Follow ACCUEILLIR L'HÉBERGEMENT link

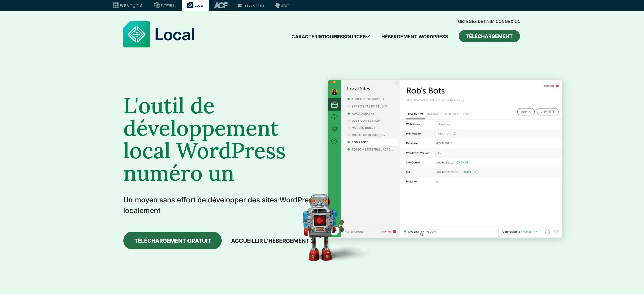[270, 241]
